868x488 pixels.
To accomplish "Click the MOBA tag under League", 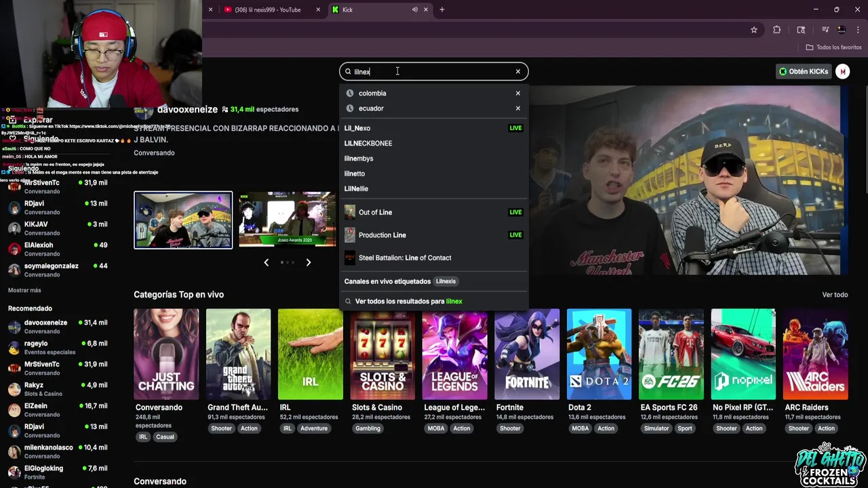I will pyautogui.click(x=436, y=428).
